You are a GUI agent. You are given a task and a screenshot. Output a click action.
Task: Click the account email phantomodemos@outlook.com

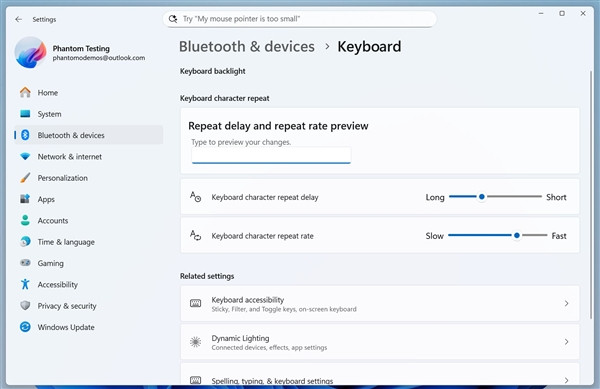click(99, 58)
